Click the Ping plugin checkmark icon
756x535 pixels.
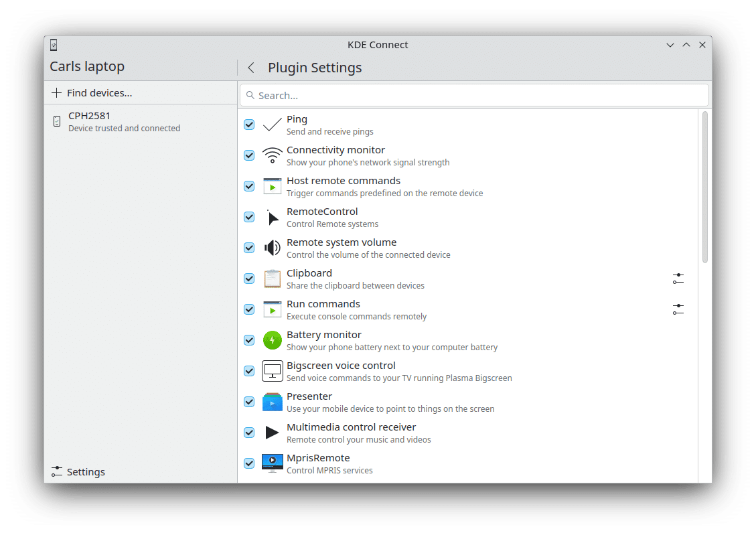(272, 125)
